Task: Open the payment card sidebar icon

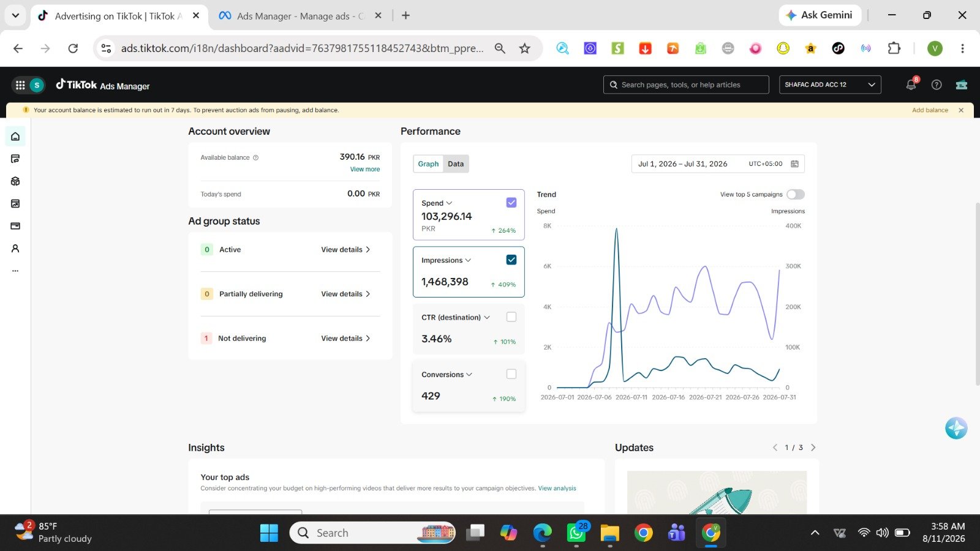Action: 15,226
